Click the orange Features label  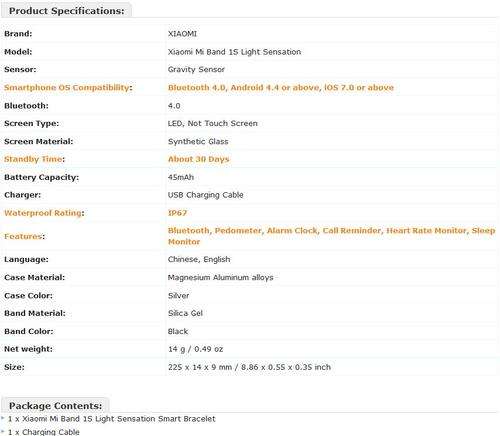pos(24,236)
